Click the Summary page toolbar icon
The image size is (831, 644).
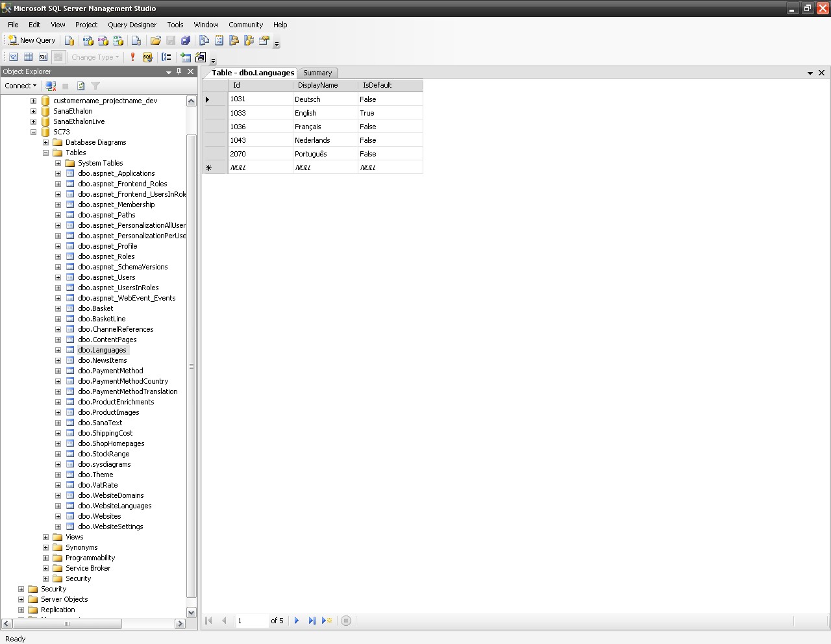click(219, 40)
